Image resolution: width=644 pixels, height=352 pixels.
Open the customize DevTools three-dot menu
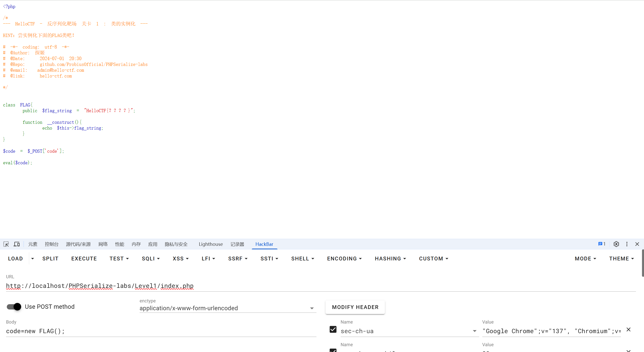coord(627,244)
